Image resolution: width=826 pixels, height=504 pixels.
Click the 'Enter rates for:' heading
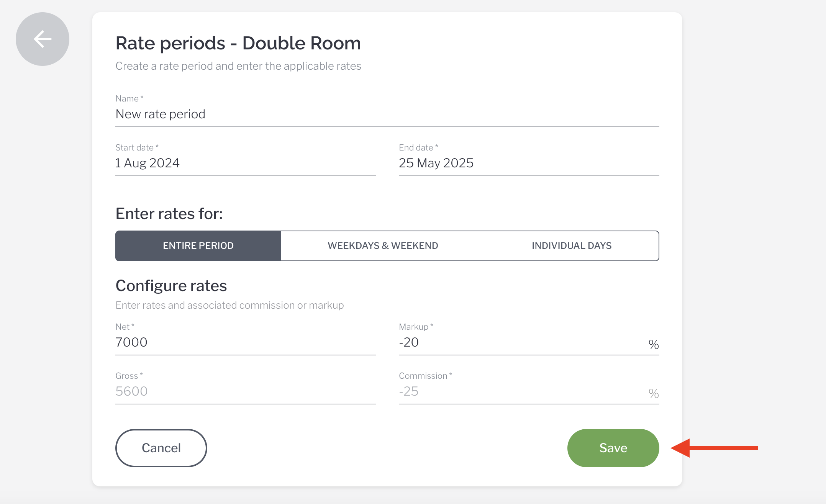pos(169,214)
